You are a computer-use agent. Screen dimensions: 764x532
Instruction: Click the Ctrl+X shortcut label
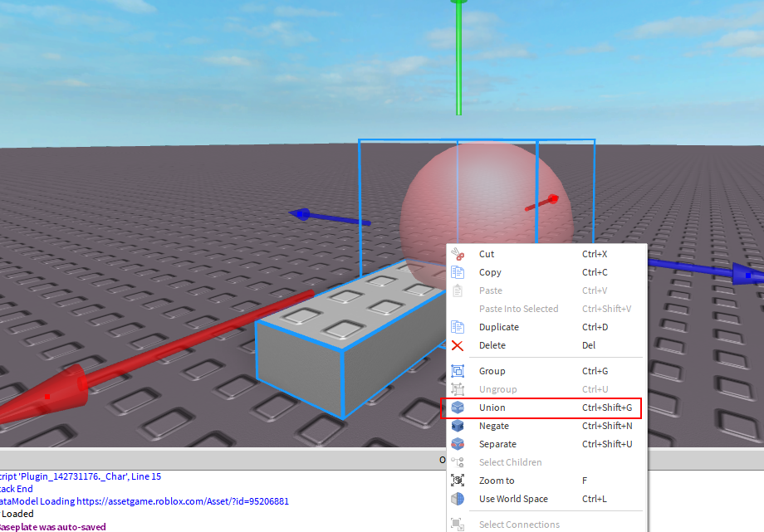(x=595, y=254)
